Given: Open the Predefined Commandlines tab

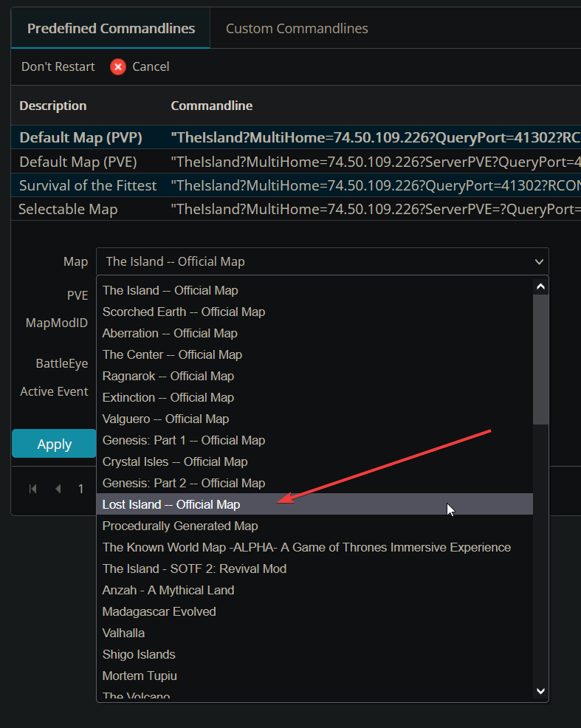Looking at the screenshot, I should [111, 29].
